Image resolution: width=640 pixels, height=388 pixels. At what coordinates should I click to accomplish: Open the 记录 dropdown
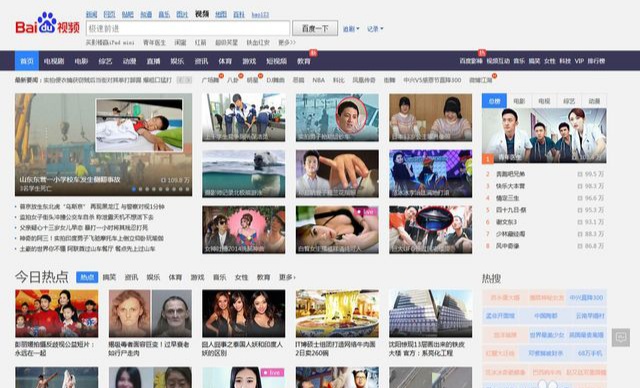point(375,29)
